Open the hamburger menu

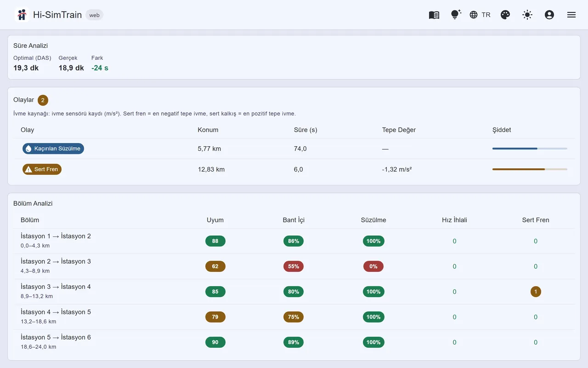point(571,15)
